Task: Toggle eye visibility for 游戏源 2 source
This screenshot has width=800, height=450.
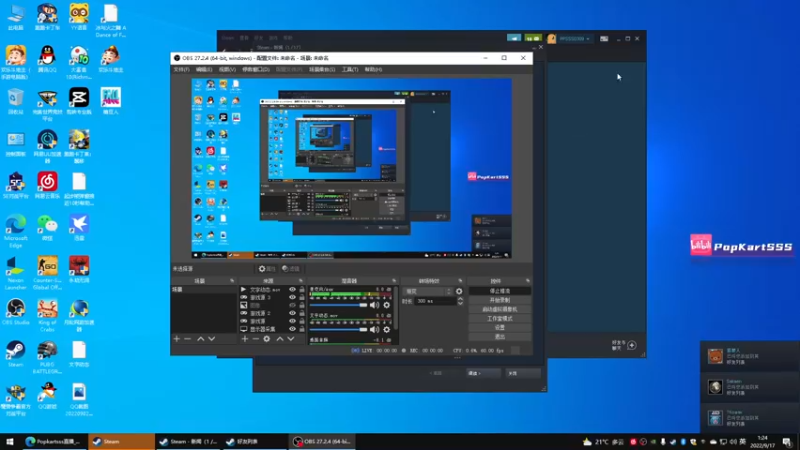Action: point(292,313)
